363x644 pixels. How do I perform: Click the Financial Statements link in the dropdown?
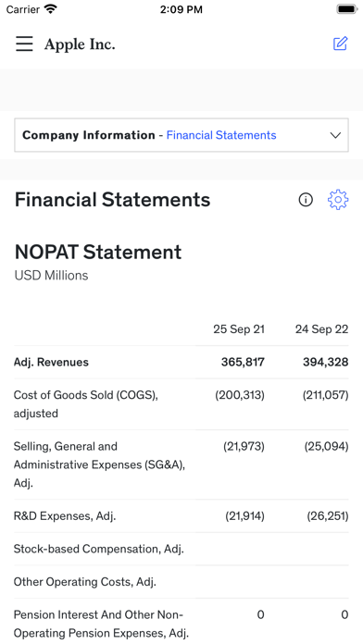coord(221,135)
